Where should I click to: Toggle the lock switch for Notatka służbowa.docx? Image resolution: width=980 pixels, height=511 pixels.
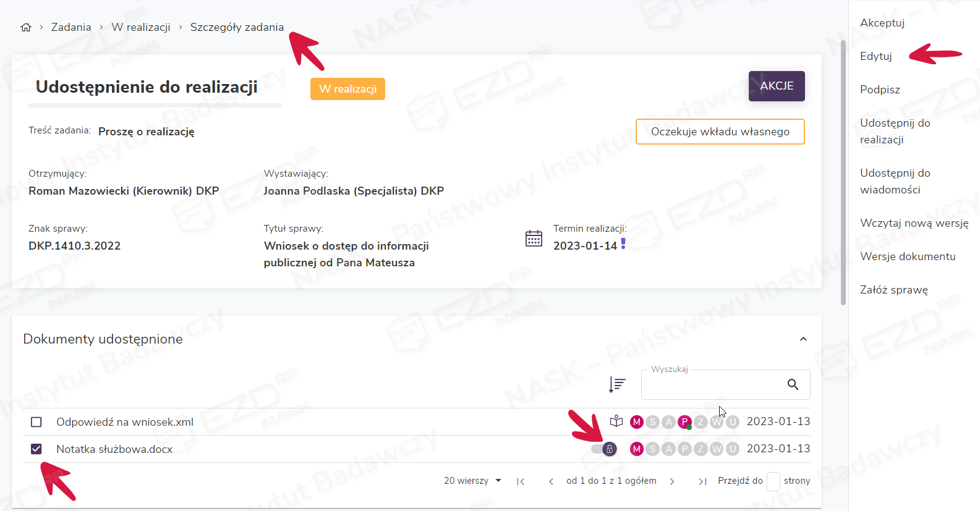click(x=604, y=449)
